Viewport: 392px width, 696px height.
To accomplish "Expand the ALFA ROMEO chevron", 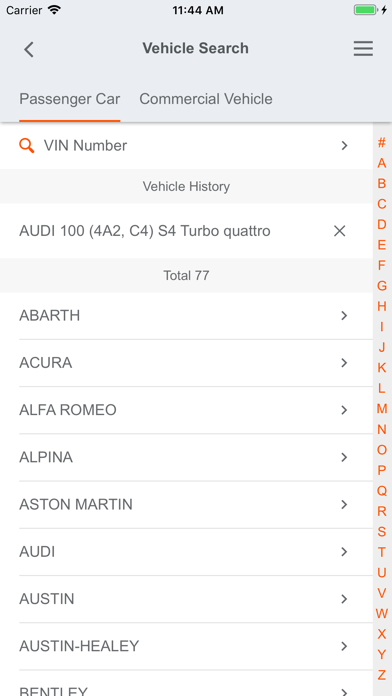I will (344, 410).
